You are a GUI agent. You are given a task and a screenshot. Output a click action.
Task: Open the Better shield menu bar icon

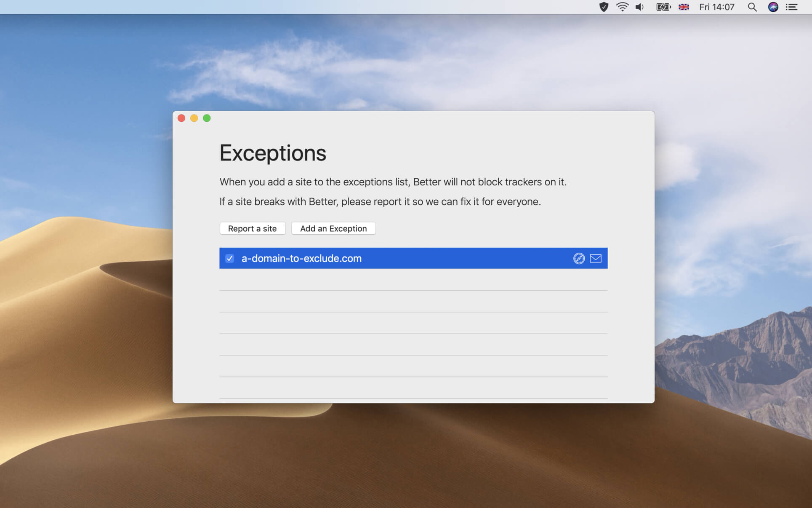click(x=604, y=7)
